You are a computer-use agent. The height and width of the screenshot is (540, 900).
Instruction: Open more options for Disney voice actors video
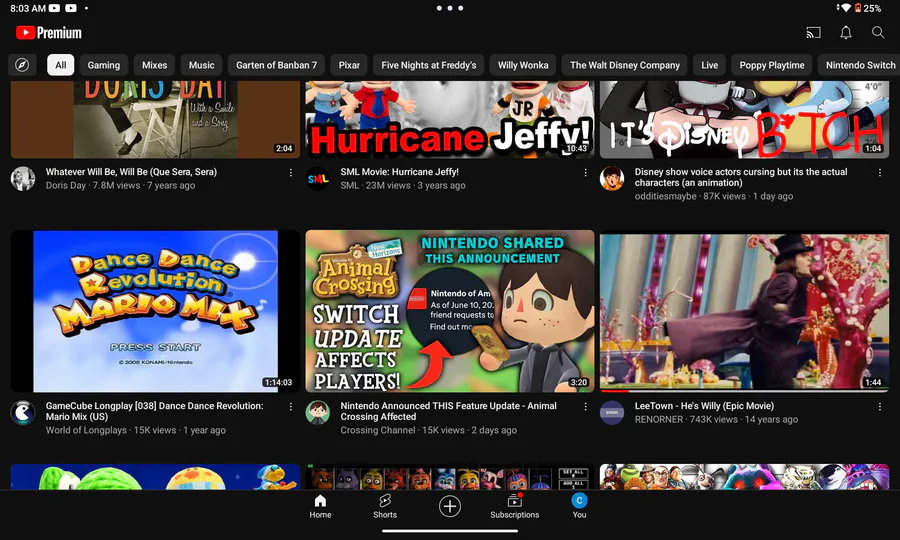[x=880, y=172]
